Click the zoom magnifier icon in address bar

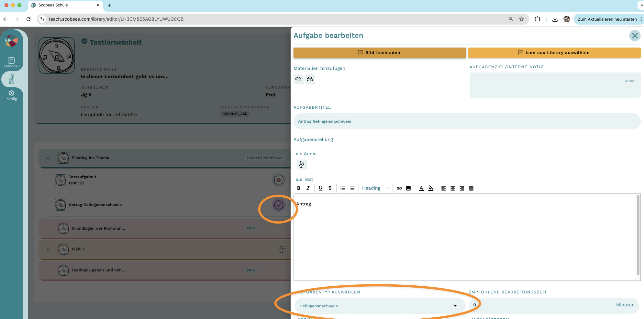[511, 19]
